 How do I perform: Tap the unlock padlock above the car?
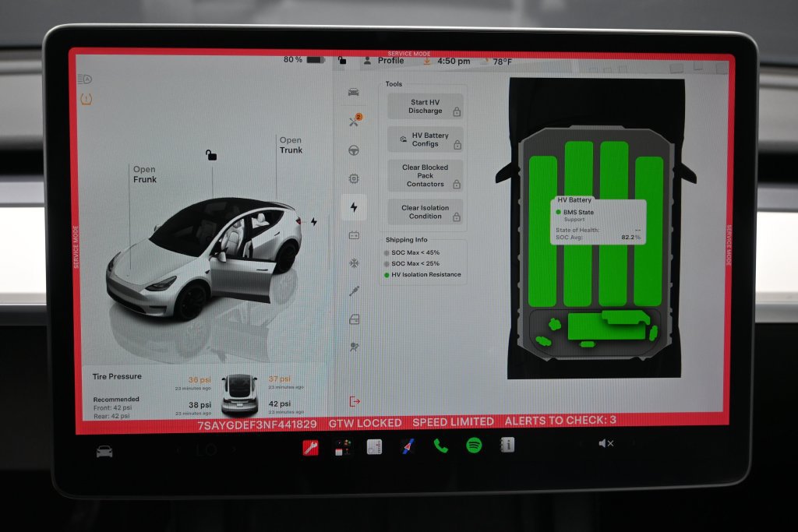click(x=210, y=155)
